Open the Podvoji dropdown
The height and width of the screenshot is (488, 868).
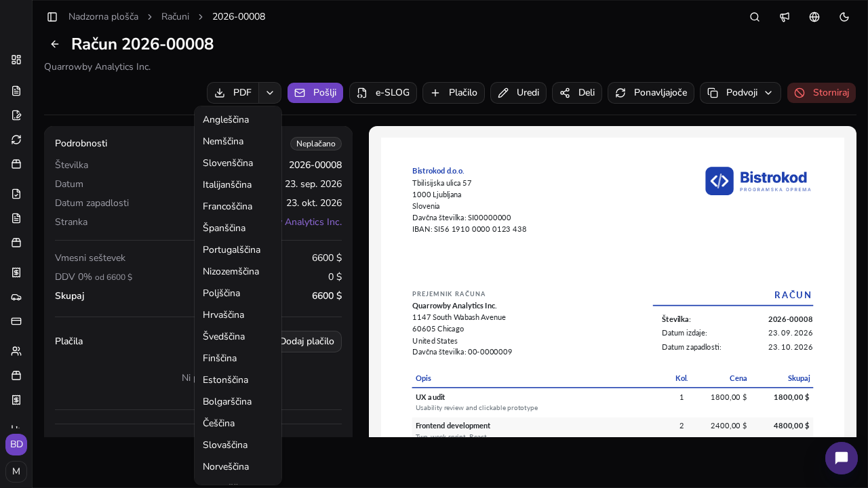pos(741,93)
